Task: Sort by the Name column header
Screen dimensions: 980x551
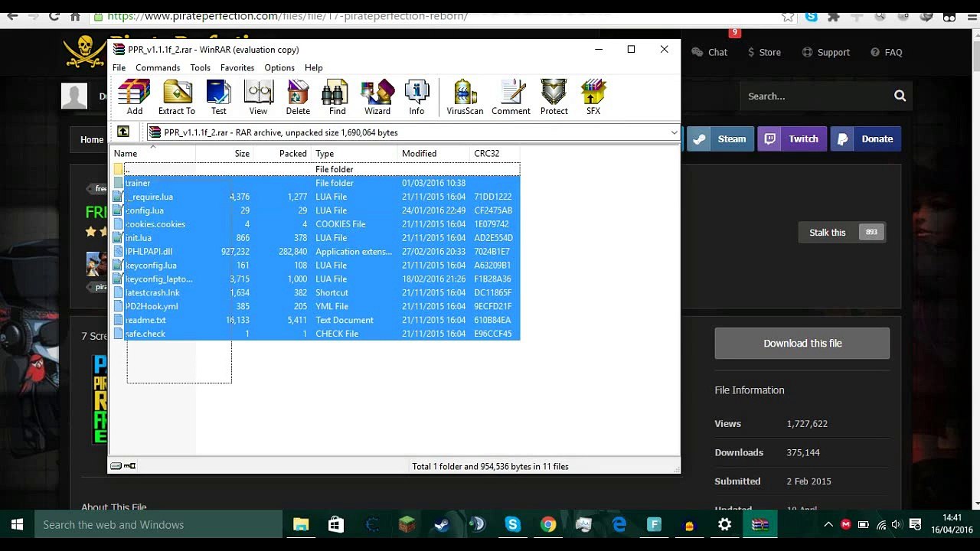Action: pos(152,153)
